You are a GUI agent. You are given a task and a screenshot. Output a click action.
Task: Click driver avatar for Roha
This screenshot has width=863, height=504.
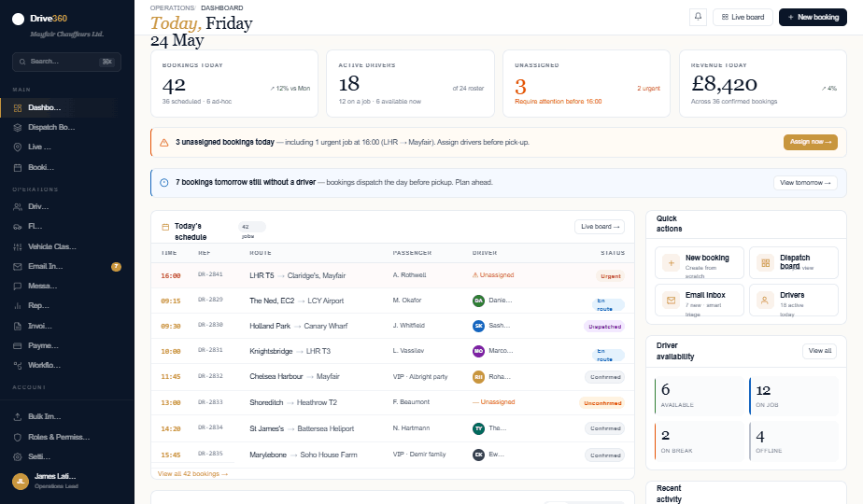tap(478, 377)
